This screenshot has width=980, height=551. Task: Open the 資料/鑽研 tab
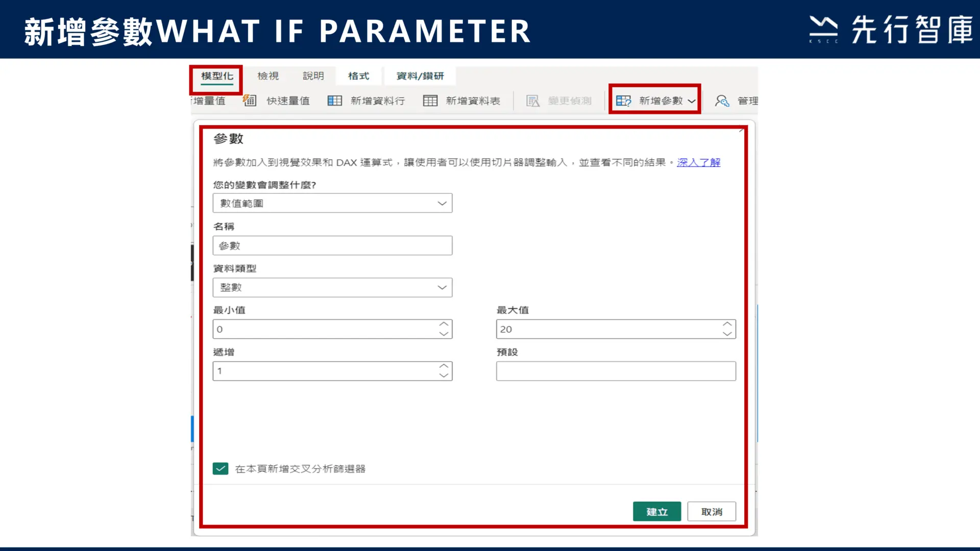(x=420, y=76)
